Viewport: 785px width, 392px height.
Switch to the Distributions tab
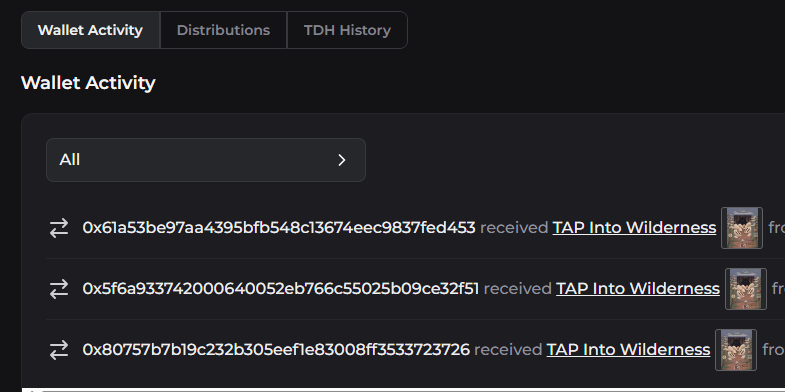tap(223, 30)
